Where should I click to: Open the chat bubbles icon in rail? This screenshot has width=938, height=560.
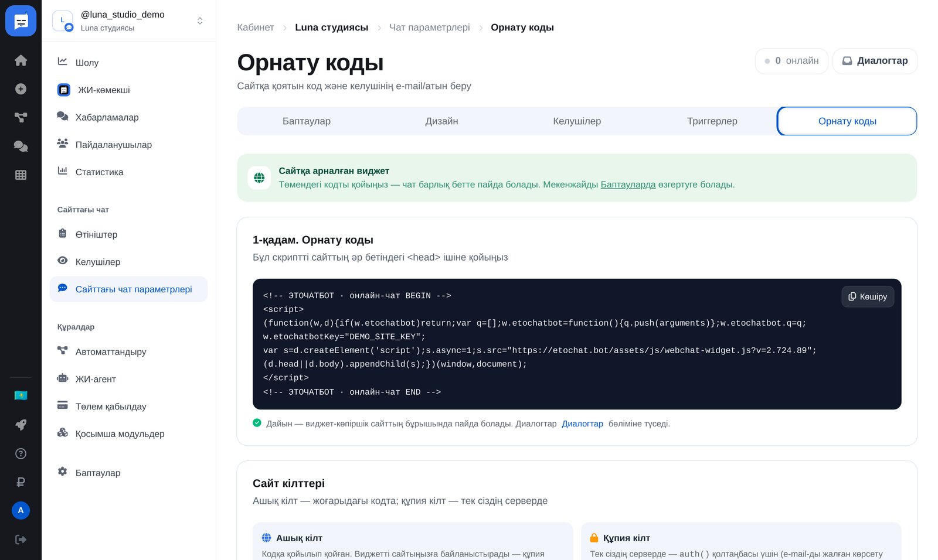point(21,146)
